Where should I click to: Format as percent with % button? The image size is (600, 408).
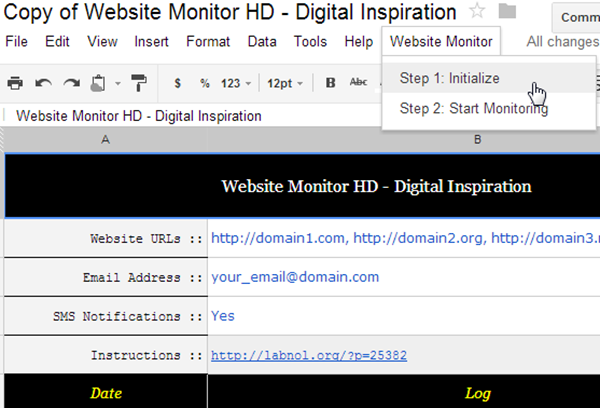pos(205,83)
